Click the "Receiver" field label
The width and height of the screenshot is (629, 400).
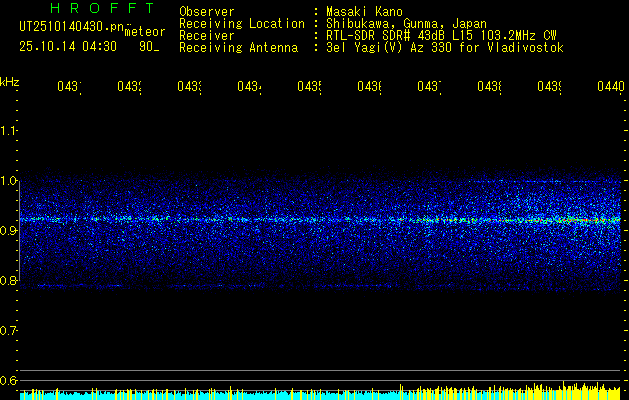tap(207, 36)
